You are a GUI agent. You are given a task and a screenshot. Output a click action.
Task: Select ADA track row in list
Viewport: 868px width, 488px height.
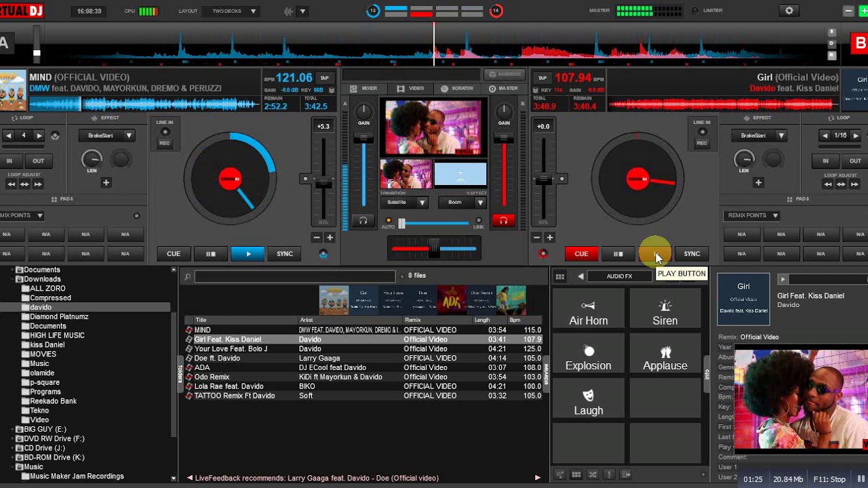(x=363, y=367)
